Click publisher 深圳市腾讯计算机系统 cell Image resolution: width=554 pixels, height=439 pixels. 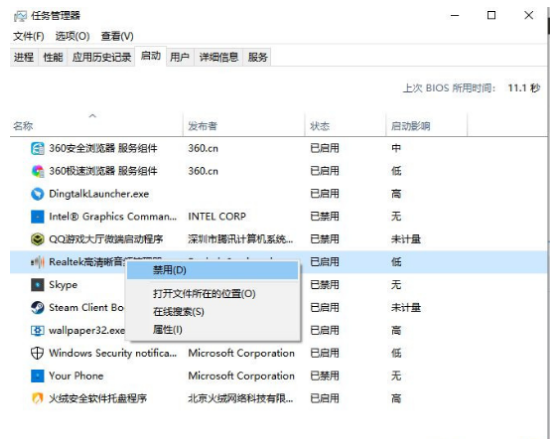click(241, 239)
